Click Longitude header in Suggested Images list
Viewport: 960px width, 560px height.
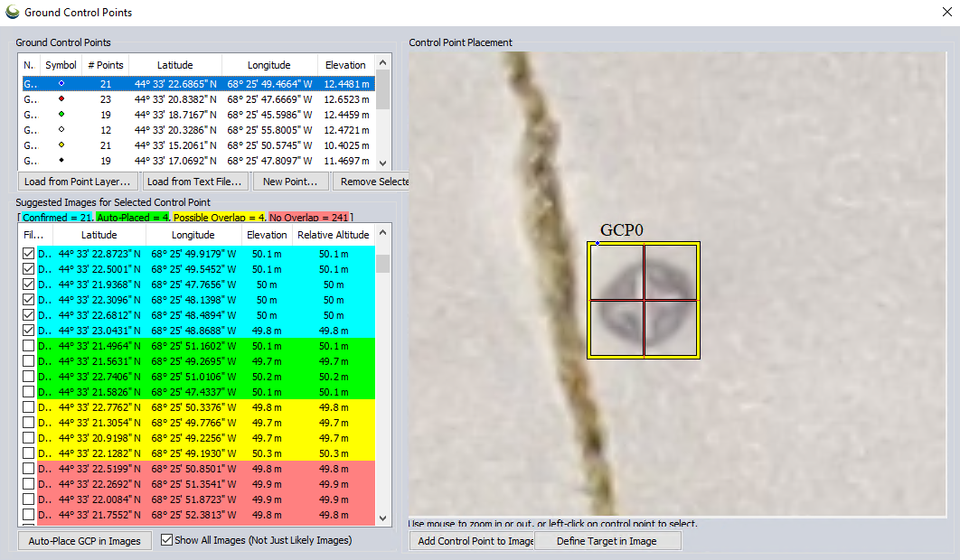click(193, 235)
